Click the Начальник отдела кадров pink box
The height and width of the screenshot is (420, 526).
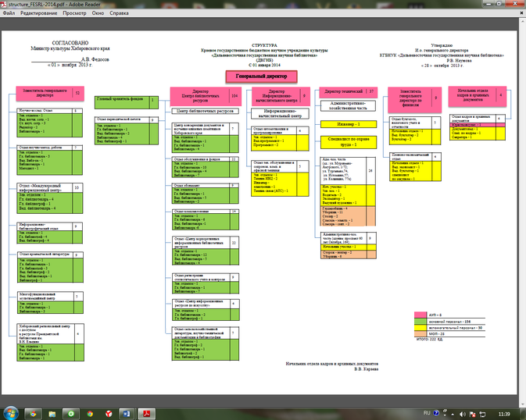477,96
